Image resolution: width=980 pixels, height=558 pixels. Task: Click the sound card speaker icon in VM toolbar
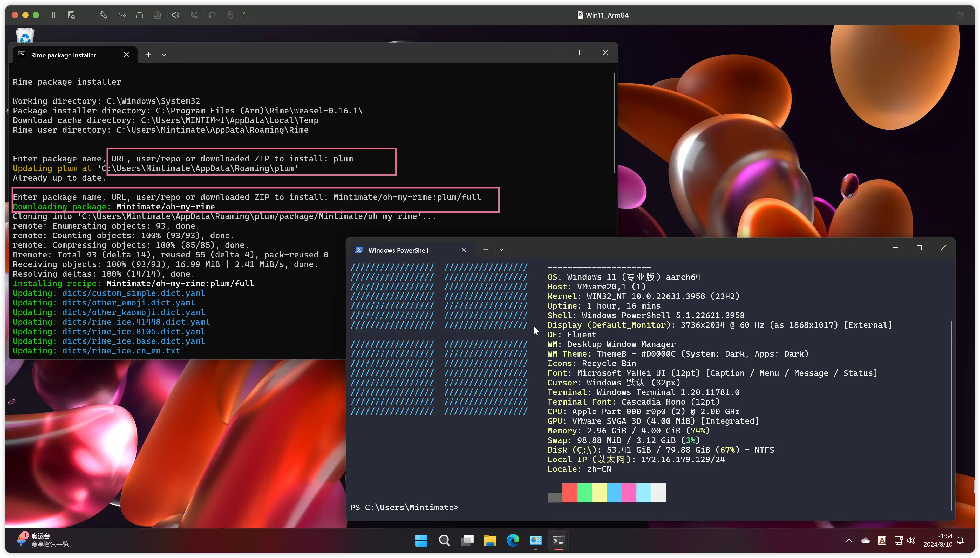point(175,15)
